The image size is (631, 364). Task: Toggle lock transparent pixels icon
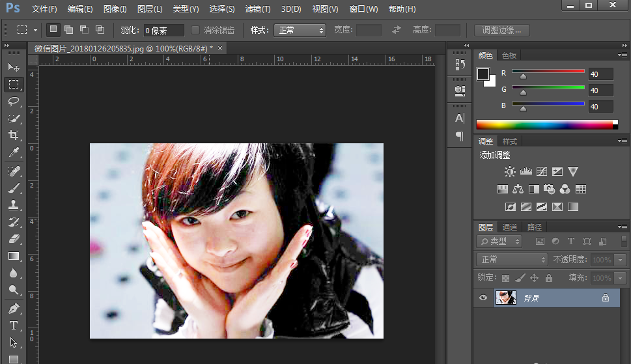point(506,278)
